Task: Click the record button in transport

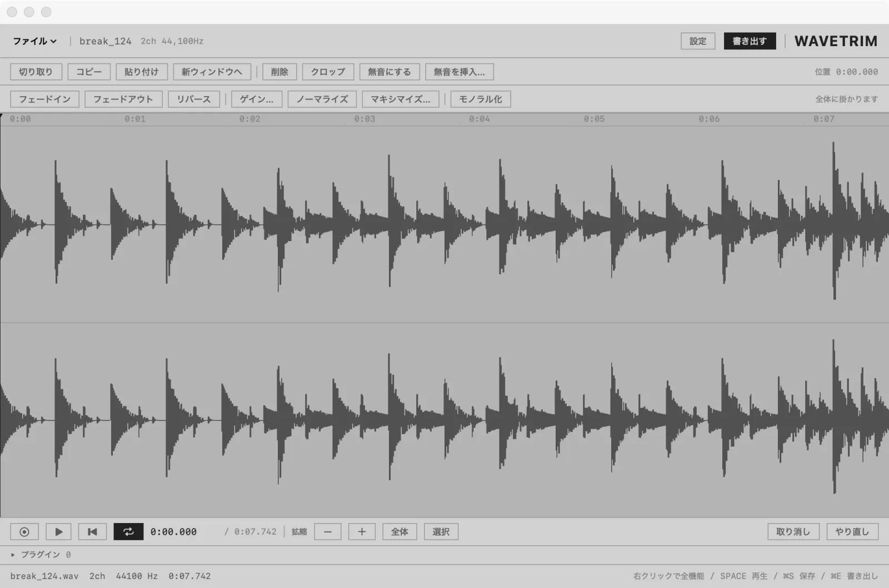Action: (24, 532)
